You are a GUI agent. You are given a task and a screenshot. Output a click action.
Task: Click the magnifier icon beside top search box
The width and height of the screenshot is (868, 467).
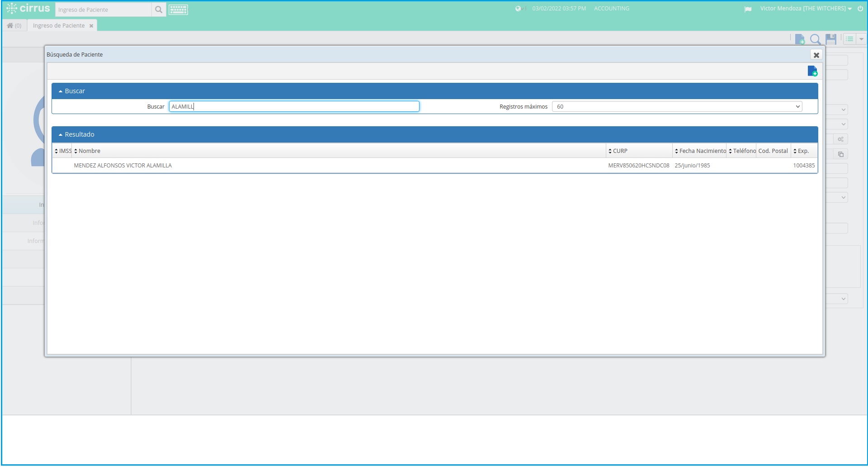pos(158,10)
